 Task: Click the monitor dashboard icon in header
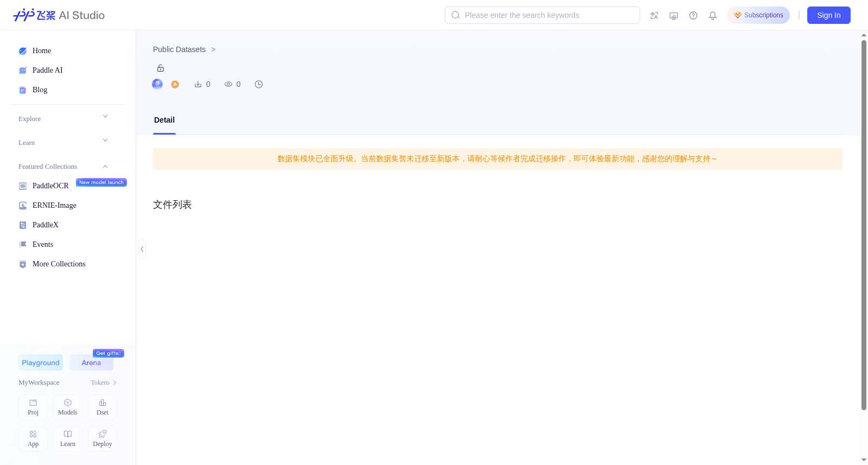(x=674, y=16)
